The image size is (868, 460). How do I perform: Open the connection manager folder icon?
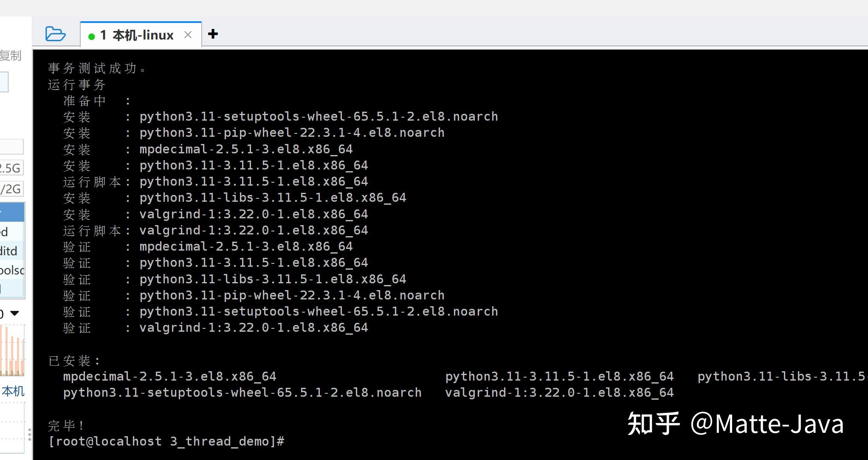tap(56, 34)
